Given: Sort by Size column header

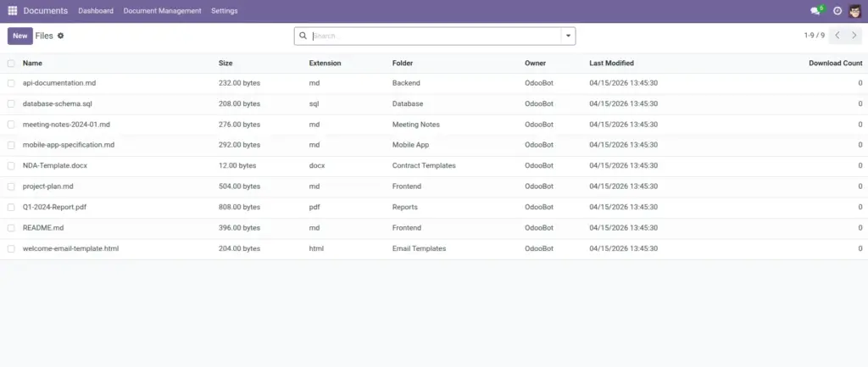Looking at the screenshot, I should point(225,63).
